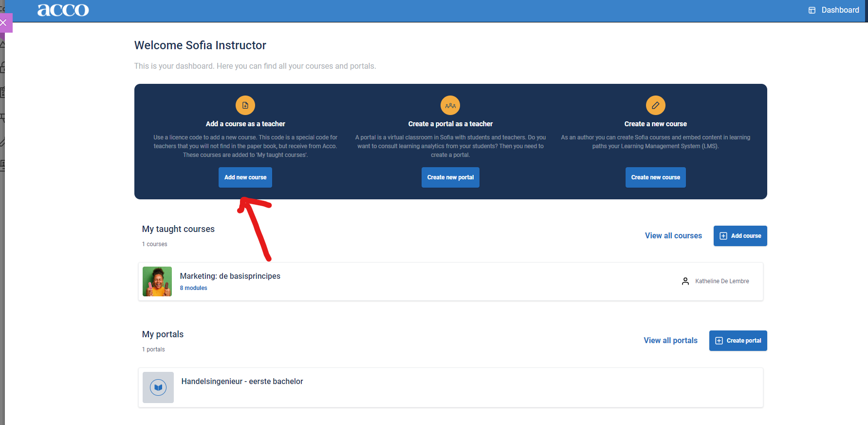Close the purple overlay with X button
Screen dimensions: 868x425
point(3,22)
